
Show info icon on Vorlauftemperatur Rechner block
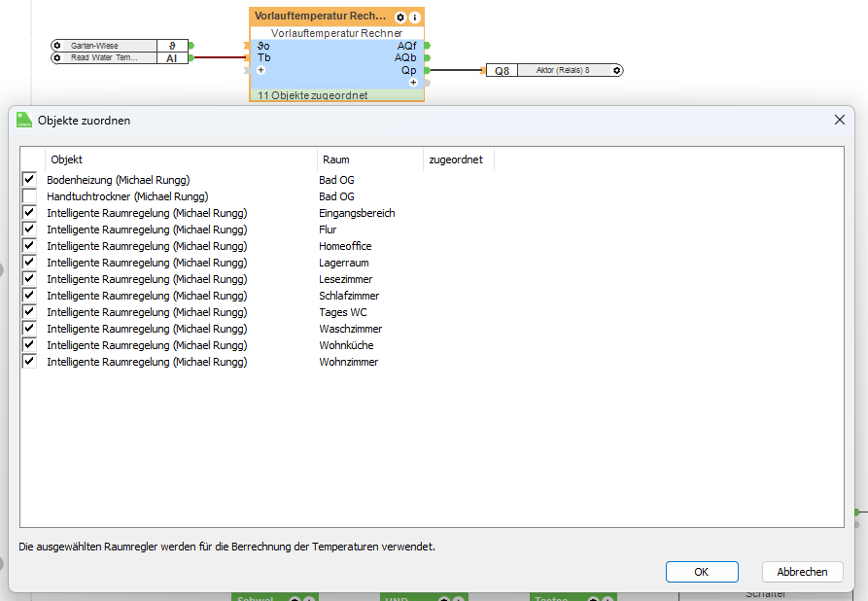tap(415, 18)
